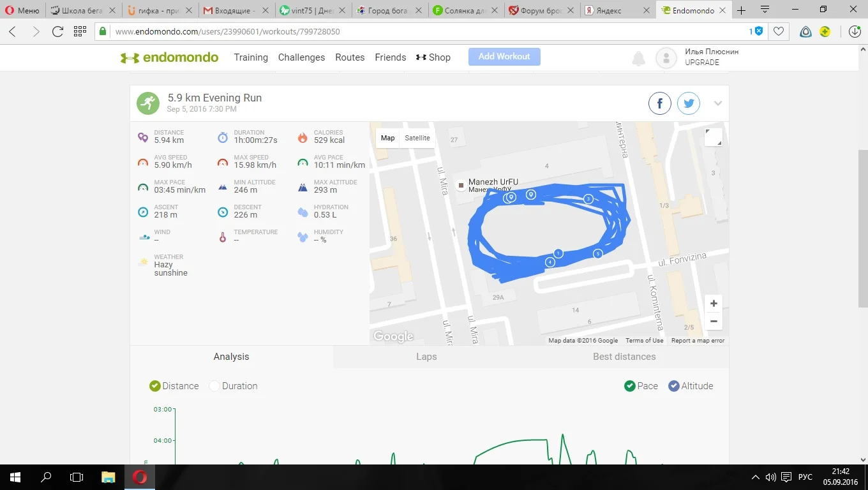Select the Distance x-axis option
The image size is (868, 490).
coord(174,386)
